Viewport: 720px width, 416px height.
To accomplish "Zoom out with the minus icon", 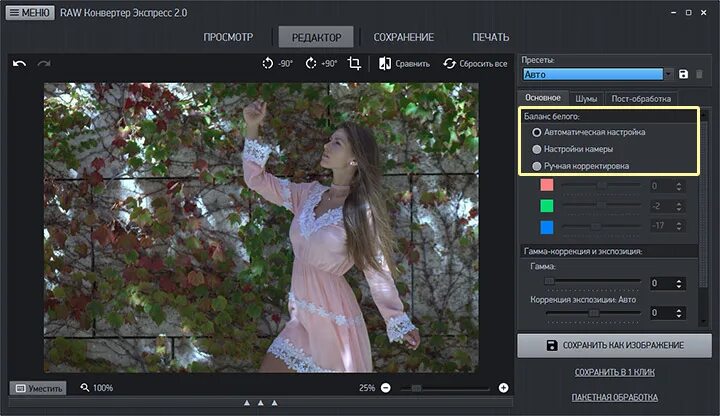I will (x=386, y=388).
